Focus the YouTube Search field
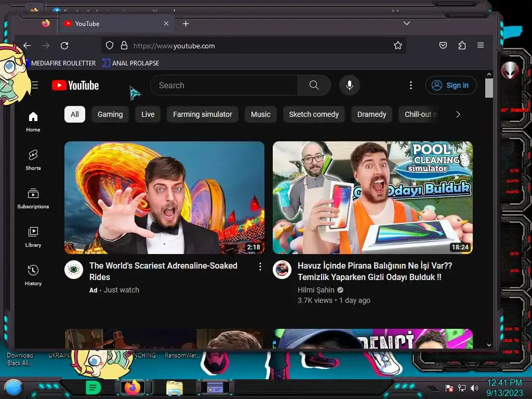The width and height of the screenshot is (532, 399). tap(224, 85)
